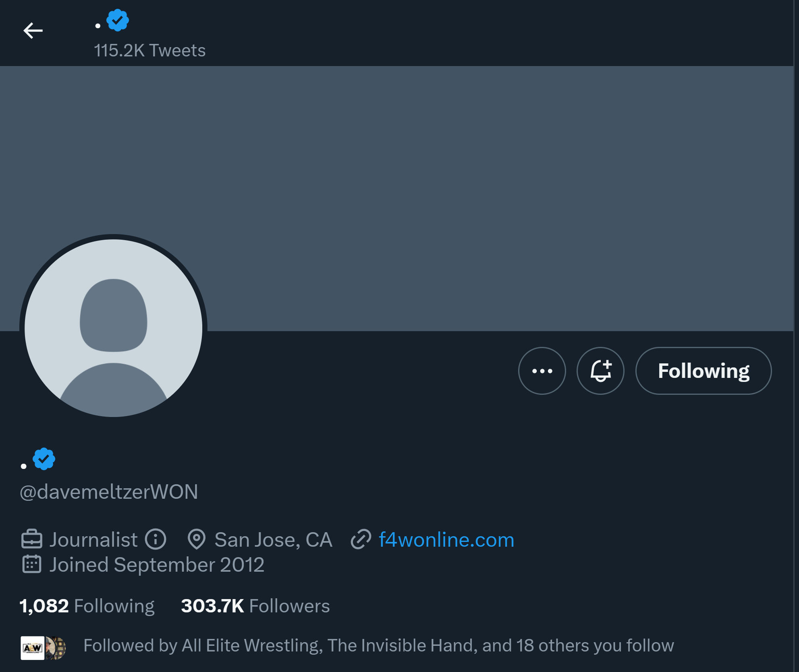Click the AEW follower avatar thumbnail
The height and width of the screenshot is (672, 799).
click(x=33, y=648)
